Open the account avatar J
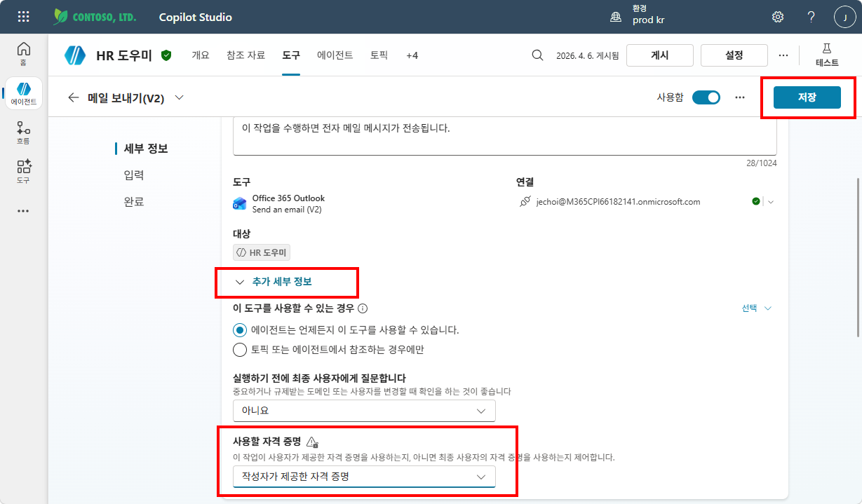 (x=844, y=17)
